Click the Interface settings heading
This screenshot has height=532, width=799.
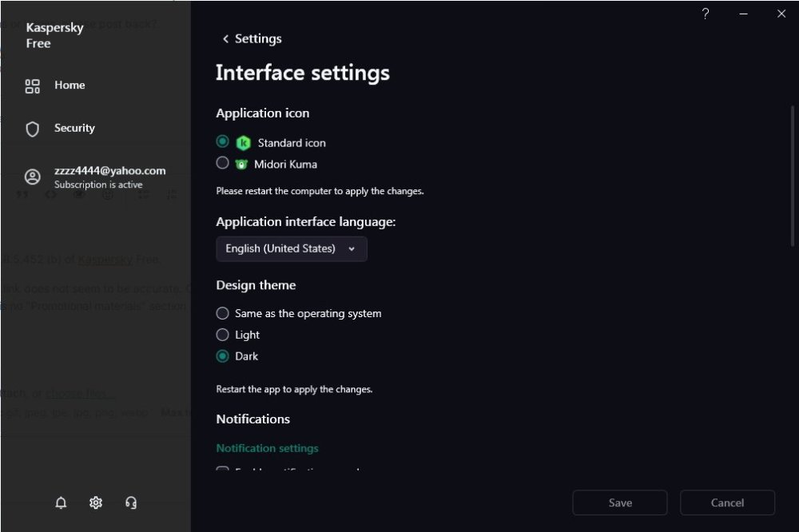click(303, 73)
